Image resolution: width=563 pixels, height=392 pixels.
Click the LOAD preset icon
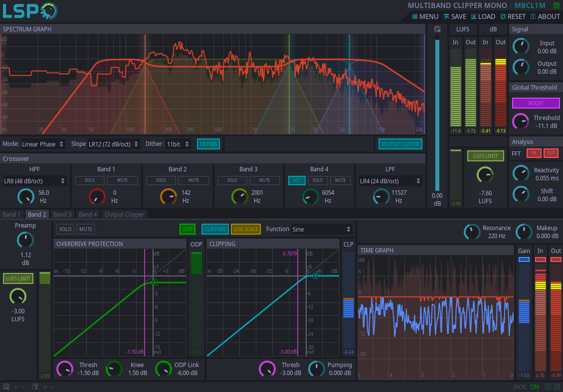474,16
